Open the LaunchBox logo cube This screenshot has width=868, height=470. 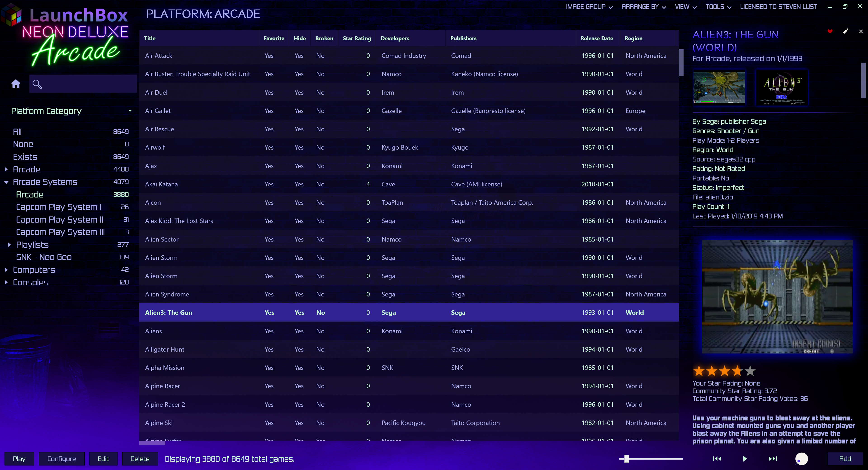[12, 15]
